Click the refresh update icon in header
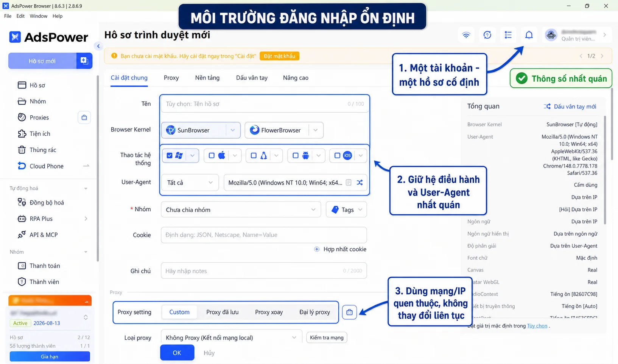 487,35
